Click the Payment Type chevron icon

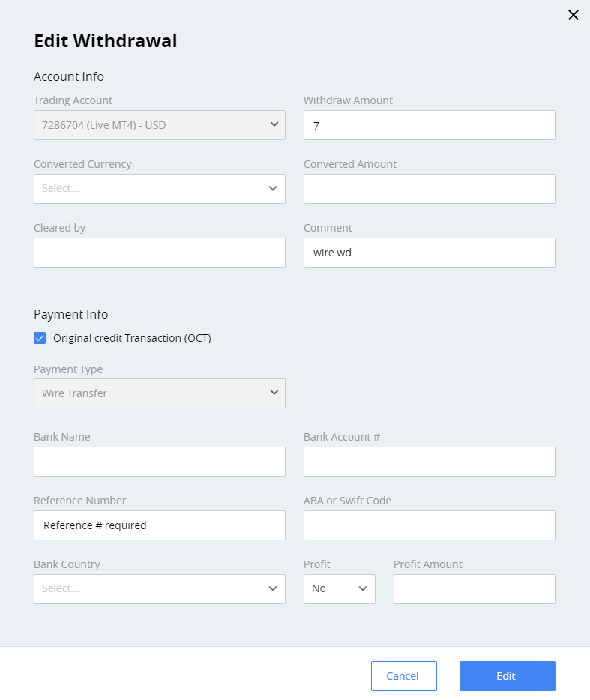[273, 393]
